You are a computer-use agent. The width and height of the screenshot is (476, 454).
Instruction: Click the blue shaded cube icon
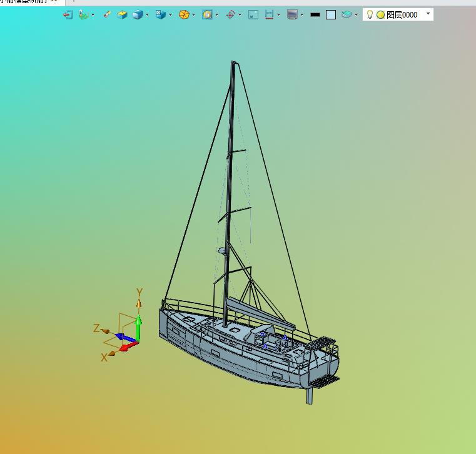coord(138,14)
